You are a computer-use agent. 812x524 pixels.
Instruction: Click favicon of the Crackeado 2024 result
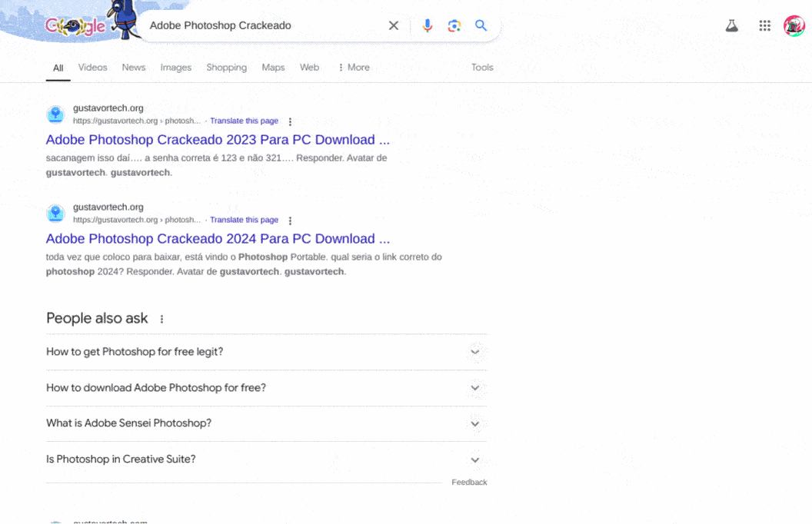(x=55, y=213)
